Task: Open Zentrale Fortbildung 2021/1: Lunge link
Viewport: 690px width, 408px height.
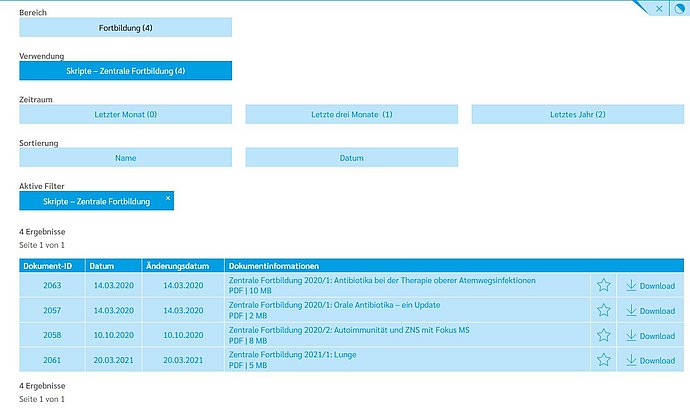Action: click(293, 355)
